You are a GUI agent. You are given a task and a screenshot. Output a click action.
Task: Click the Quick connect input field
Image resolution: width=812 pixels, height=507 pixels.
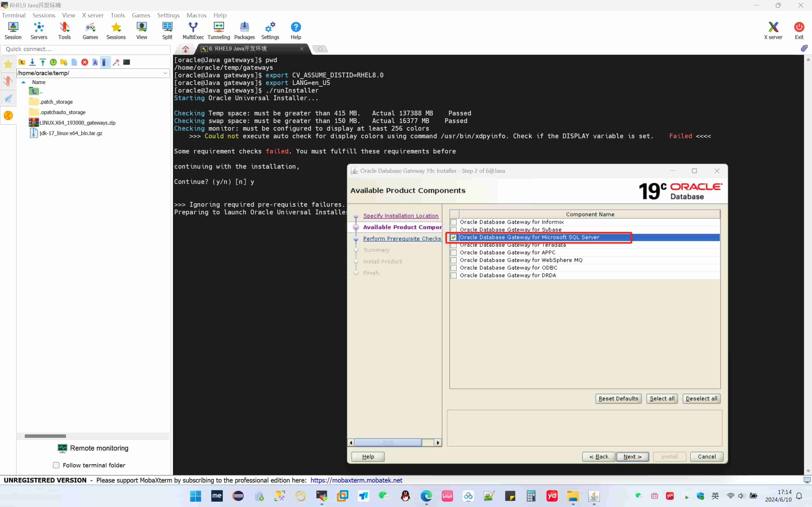[86, 49]
